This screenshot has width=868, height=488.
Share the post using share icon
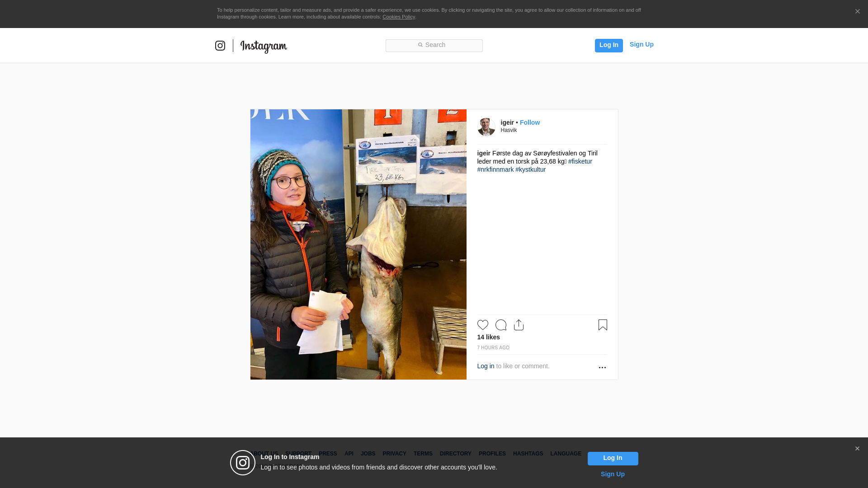coord(519,325)
